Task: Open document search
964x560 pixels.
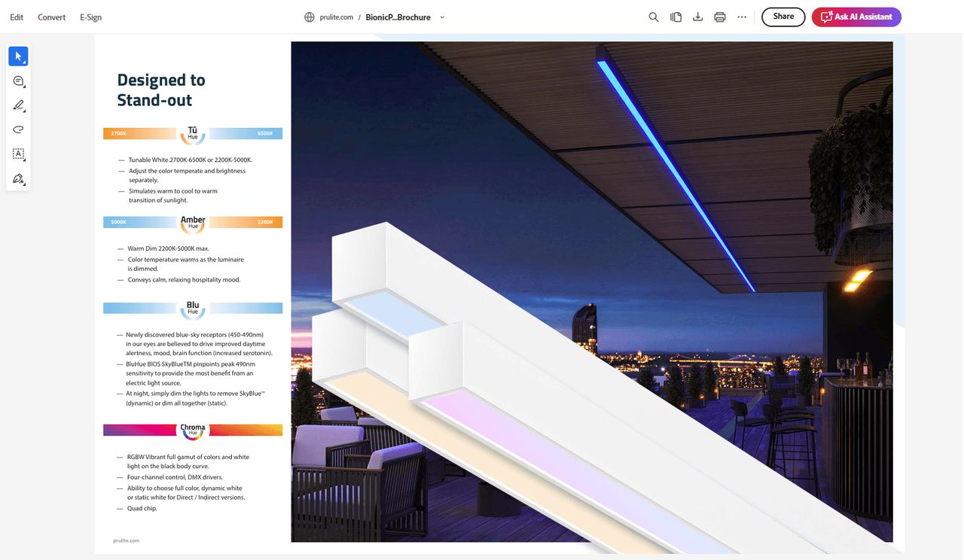Action: pos(653,16)
